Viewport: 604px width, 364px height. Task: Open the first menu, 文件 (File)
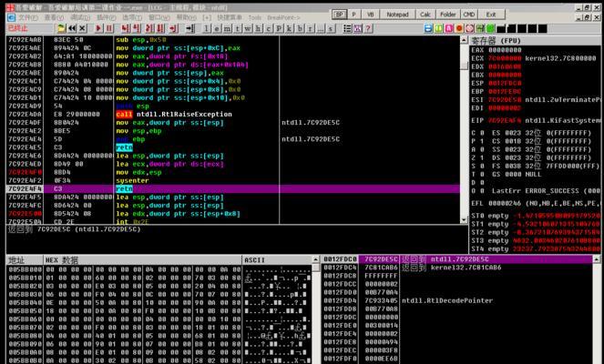(27, 17)
